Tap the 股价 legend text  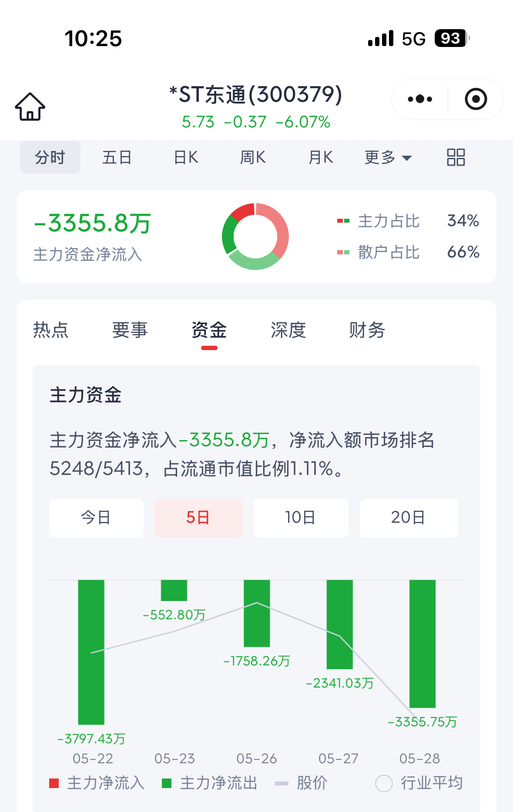pos(312,783)
